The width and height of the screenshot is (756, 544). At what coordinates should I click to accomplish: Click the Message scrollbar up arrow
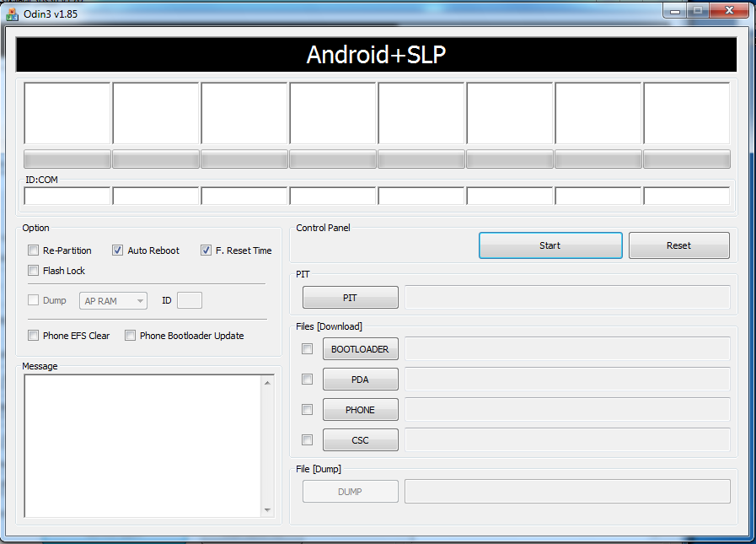click(x=267, y=383)
